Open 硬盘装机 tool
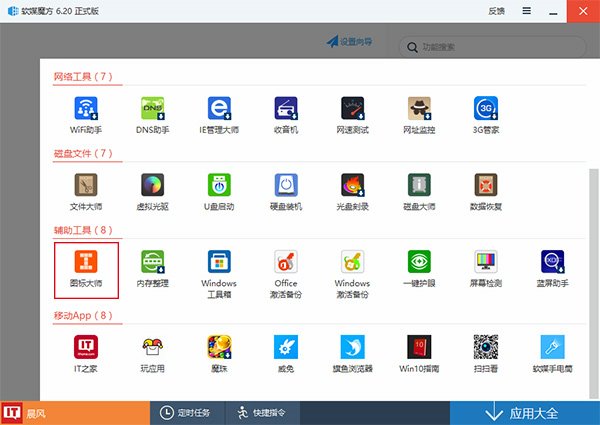600x425 pixels. [x=286, y=192]
